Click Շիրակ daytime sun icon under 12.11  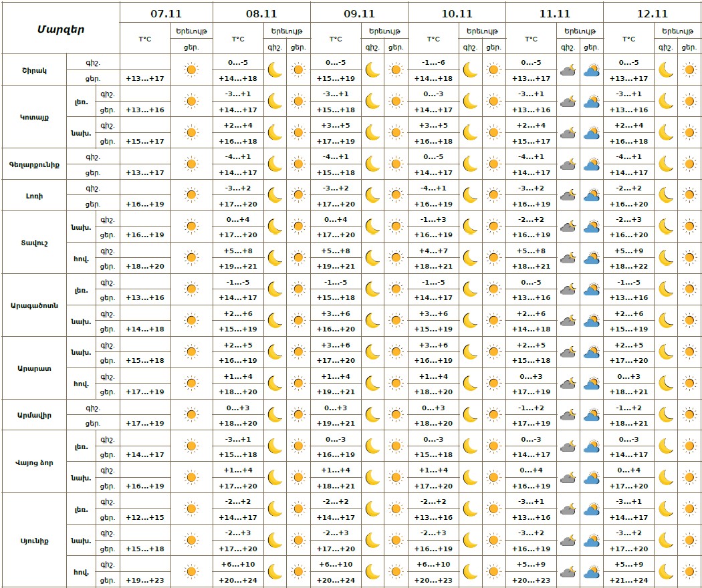[x=689, y=69]
